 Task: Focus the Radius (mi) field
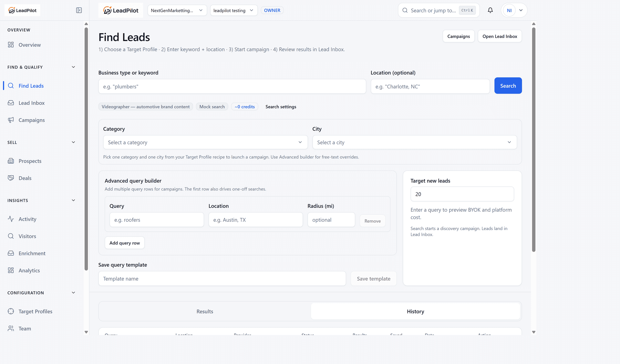pyautogui.click(x=331, y=220)
